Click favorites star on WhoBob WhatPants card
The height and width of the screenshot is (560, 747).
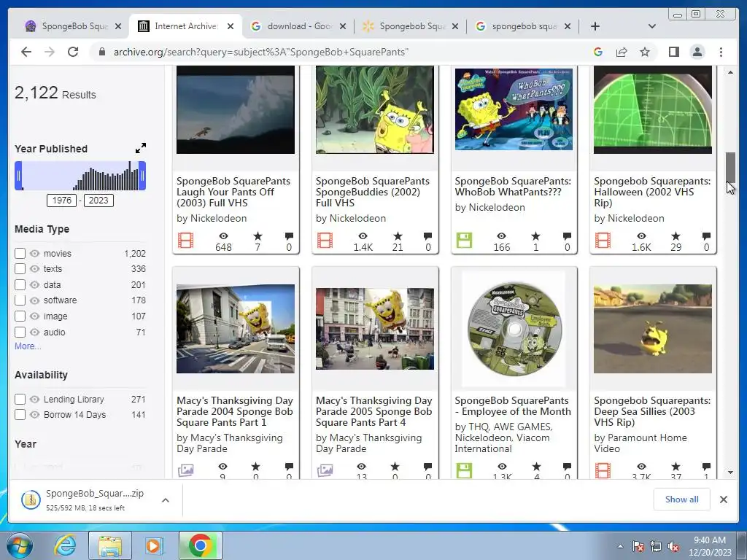536,236
